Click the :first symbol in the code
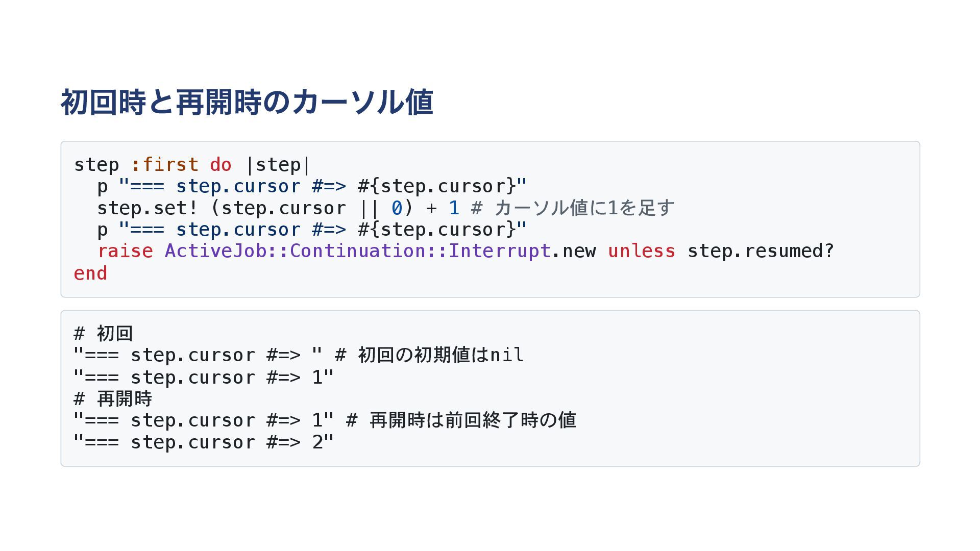The width and height of the screenshot is (980, 551). coord(164,165)
